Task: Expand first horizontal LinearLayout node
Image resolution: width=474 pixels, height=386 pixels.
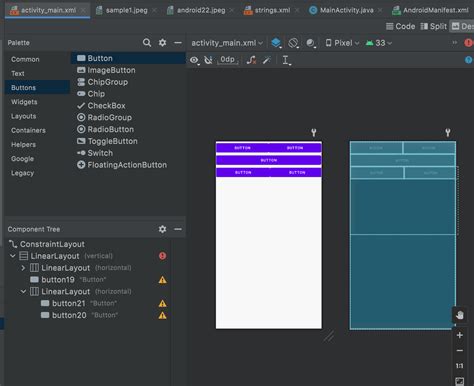Action: 23,268
